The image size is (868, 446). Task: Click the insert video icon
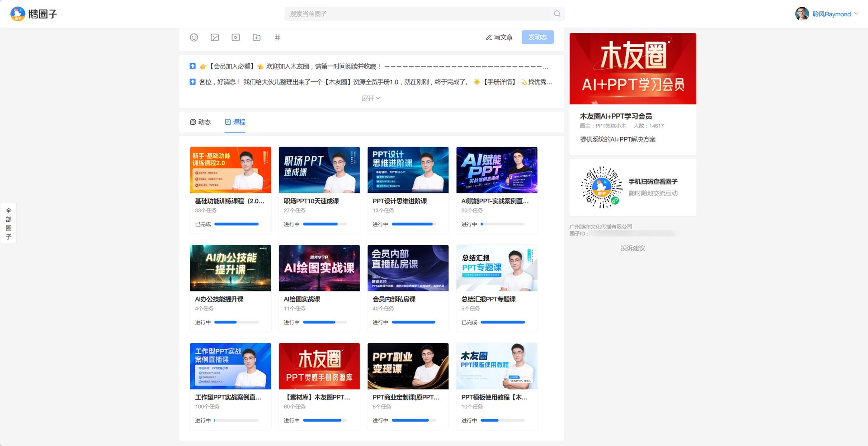[236, 38]
